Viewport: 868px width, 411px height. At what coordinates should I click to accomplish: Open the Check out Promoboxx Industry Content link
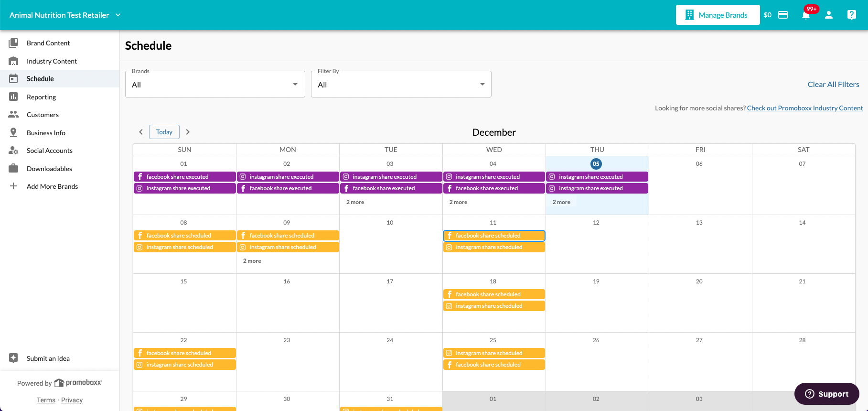point(805,108)
